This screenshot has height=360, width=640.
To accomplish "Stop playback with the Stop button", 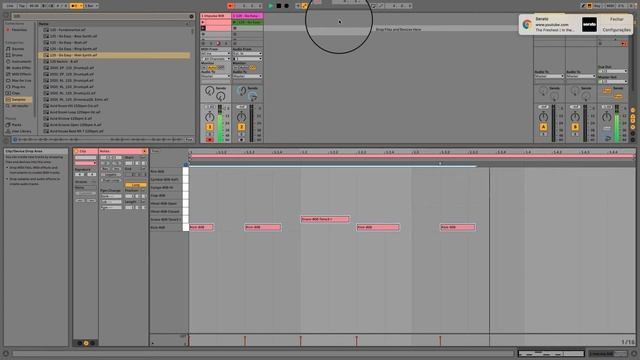I will [278, 6].
